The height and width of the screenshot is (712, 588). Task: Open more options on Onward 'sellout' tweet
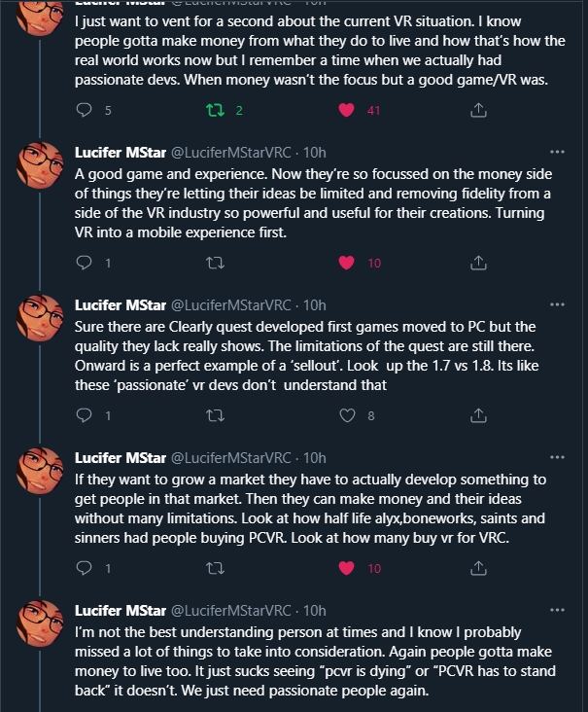pyautogui.click(x=557, y=304)
